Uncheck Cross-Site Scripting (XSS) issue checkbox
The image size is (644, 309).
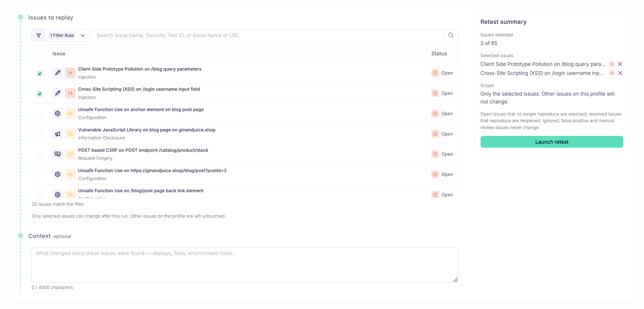tap(39, 94)
